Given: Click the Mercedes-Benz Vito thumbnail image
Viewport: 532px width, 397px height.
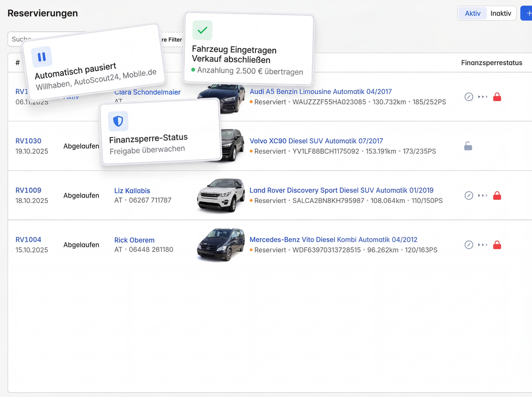Looking at the screenshot, I should click(x=220, y=244).
